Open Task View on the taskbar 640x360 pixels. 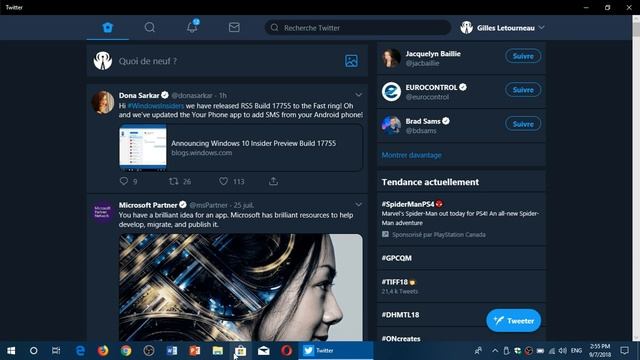(56, 351)
